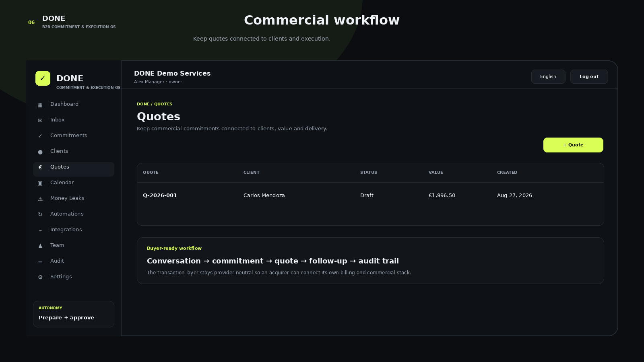
Task: Click the Clients circle icon
Action: 40,152
